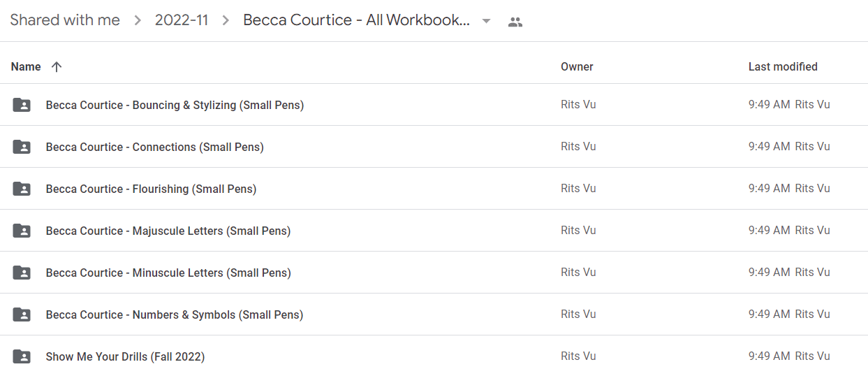Click the shared folder icon for Numbers & Symbols

pyautogui.click(x=22, y=314)
